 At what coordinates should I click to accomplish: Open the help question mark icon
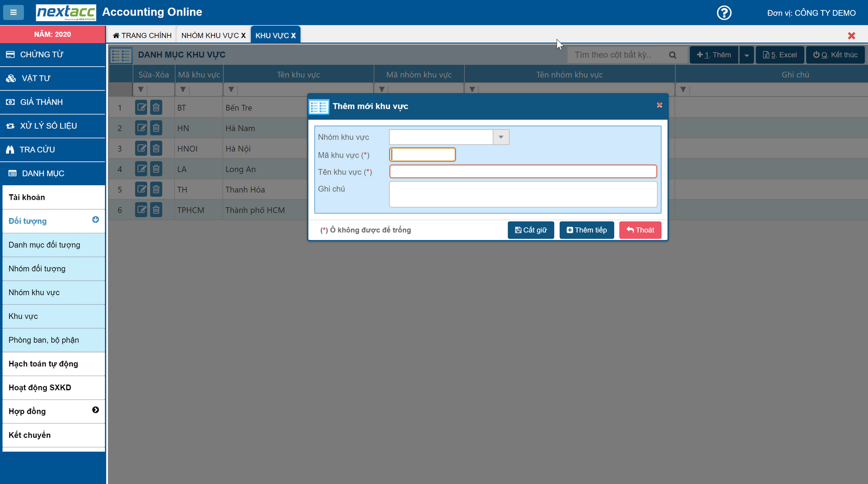(724, 13)
